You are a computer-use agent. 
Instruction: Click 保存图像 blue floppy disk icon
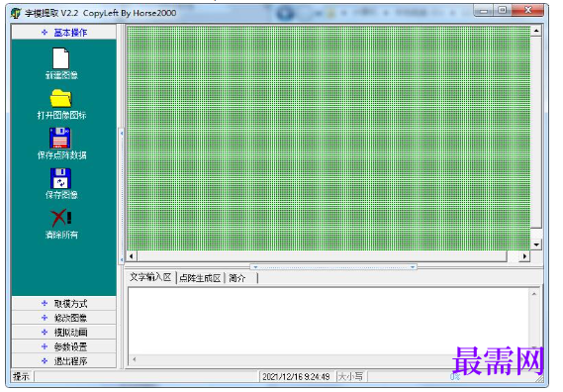pyautogui.click(x=60, y=178)
